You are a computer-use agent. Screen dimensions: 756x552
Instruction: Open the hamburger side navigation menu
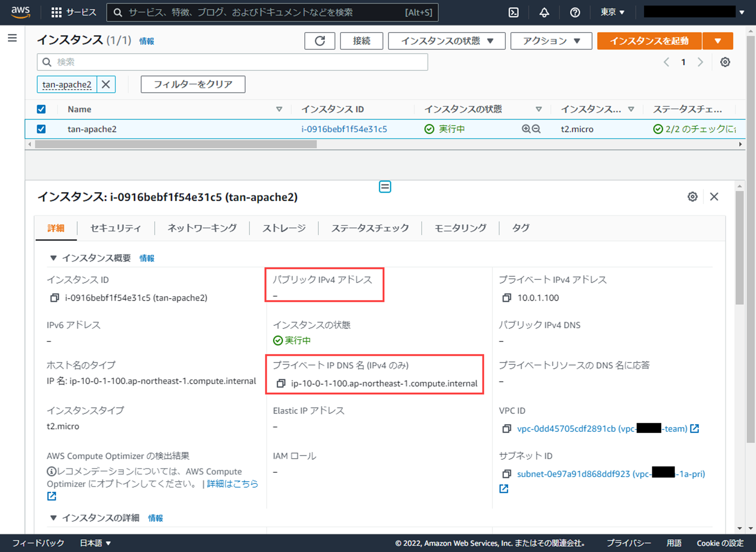coord(12,38)
